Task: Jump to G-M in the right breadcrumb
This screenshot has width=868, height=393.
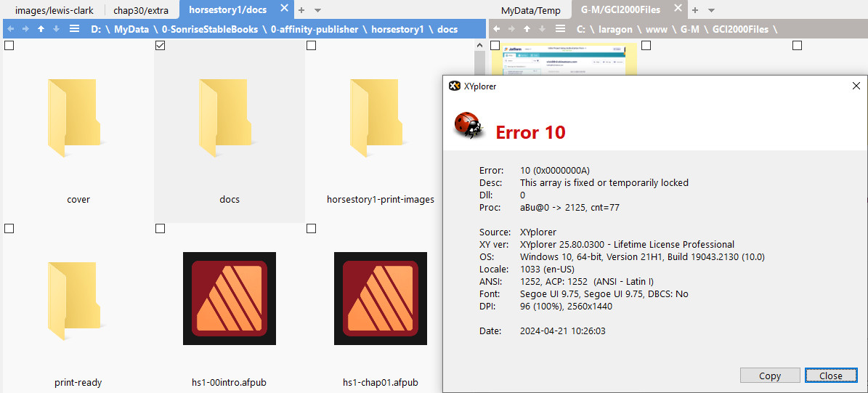Action: click(691, 29)
